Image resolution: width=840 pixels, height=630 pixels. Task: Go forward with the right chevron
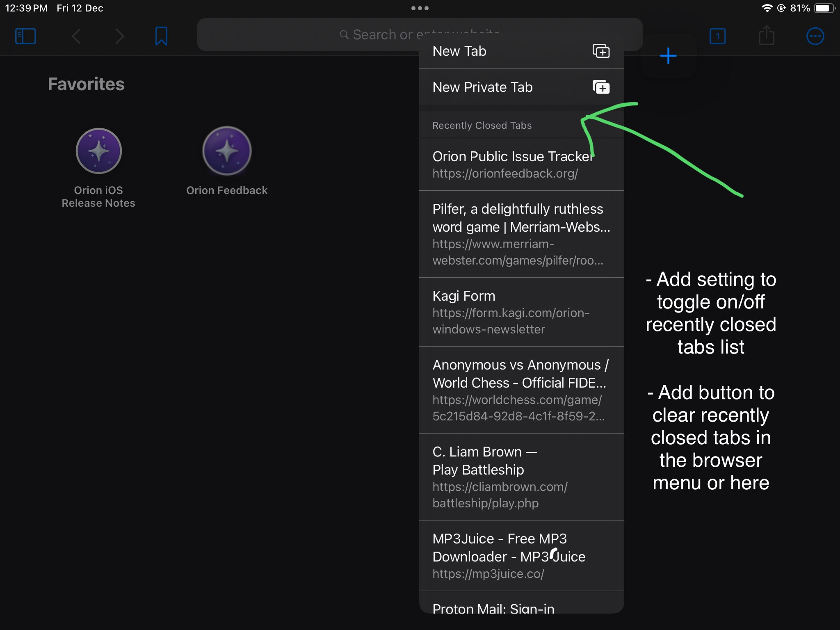pos(119,36)
